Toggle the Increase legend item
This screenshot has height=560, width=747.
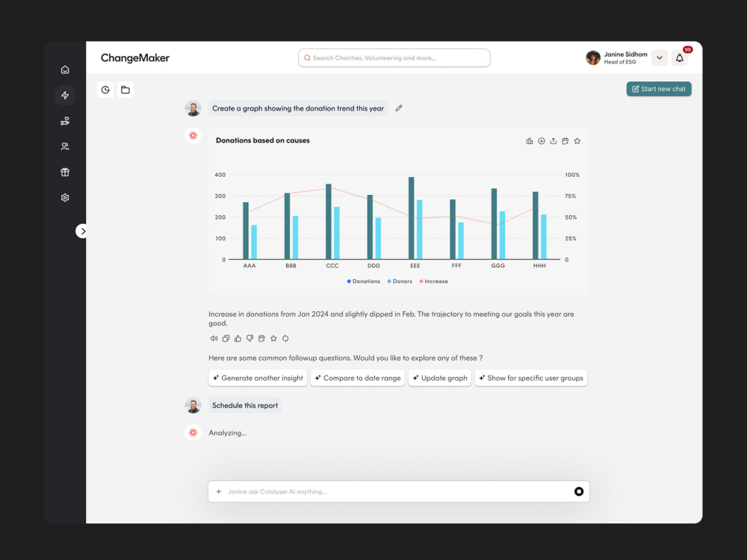pos(433,281)
